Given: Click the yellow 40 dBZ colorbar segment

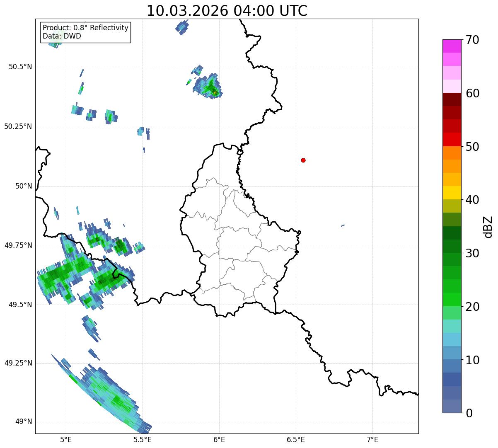Looking at the screenshot, I should coord(452,193).
